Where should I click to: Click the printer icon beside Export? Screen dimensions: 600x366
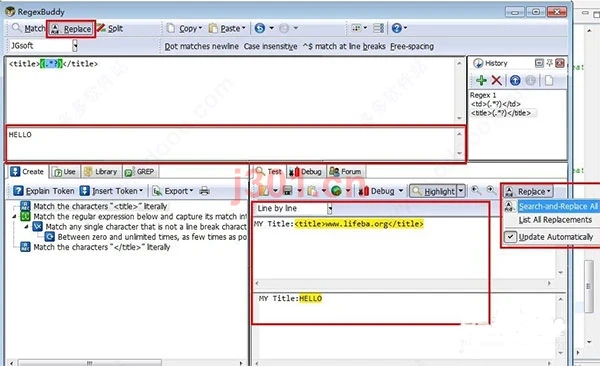click(204, 191)
